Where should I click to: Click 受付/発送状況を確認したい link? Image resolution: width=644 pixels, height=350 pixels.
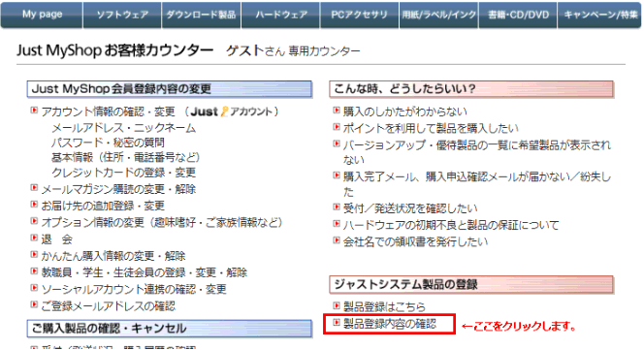[410, 208]
